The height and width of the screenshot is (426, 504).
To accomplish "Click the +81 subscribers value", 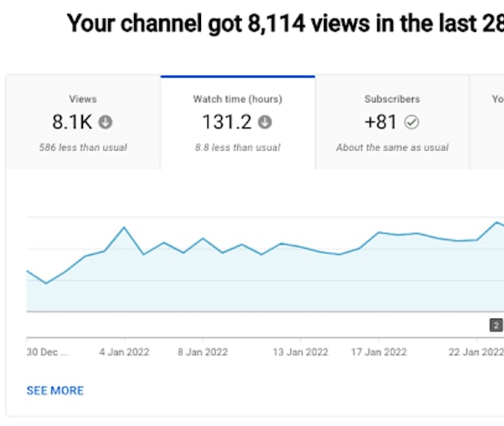I will pyautogui.click(x=380, y=122).
